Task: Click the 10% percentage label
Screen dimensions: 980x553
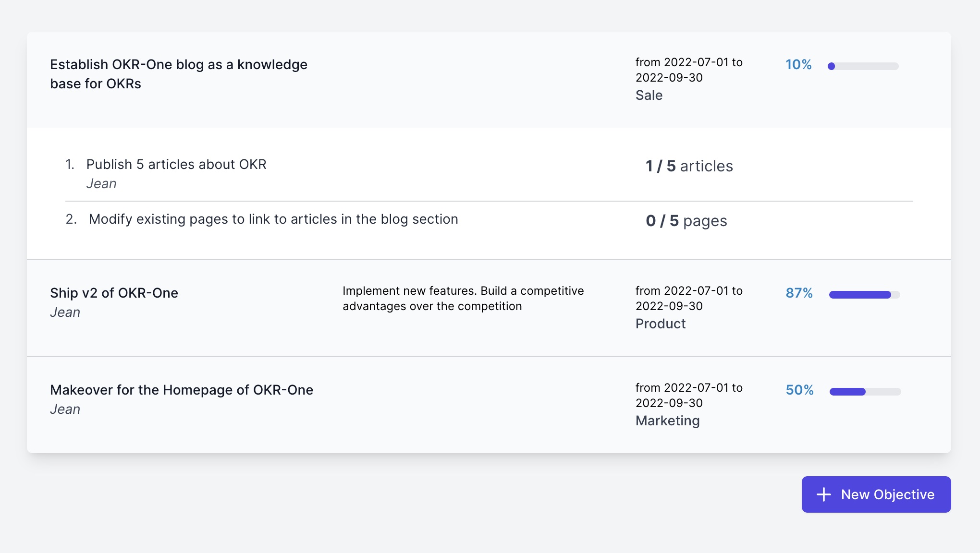Action: click(x=798, y=64)
